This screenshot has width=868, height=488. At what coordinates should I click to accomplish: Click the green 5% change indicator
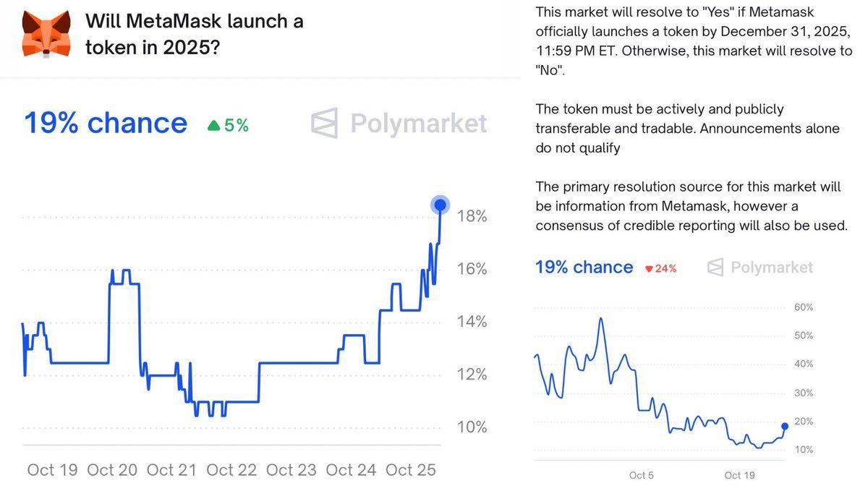236,126
